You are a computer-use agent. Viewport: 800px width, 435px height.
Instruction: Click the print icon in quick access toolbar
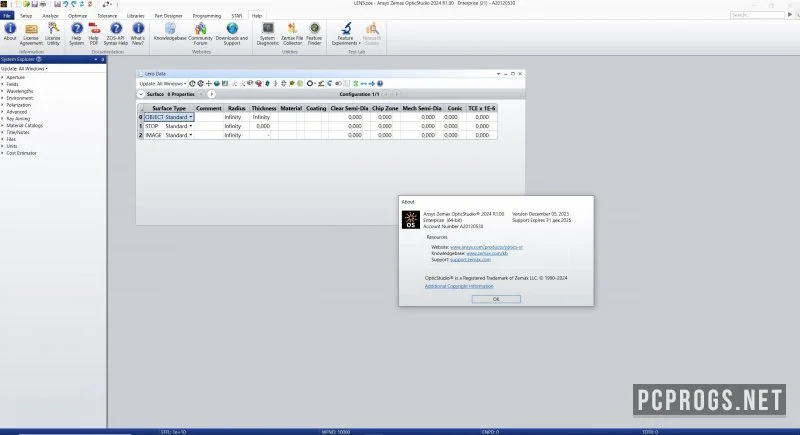coord(42,4)
